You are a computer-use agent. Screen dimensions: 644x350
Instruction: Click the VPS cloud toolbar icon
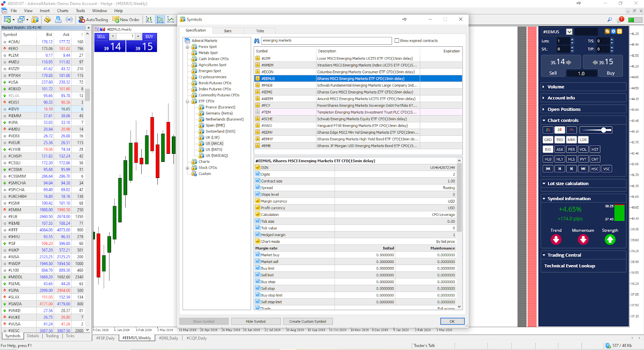click(x=58, y=19)
